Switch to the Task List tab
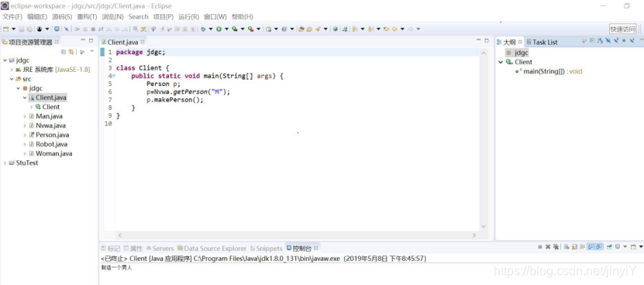644x285 pixels. point(542,42)
